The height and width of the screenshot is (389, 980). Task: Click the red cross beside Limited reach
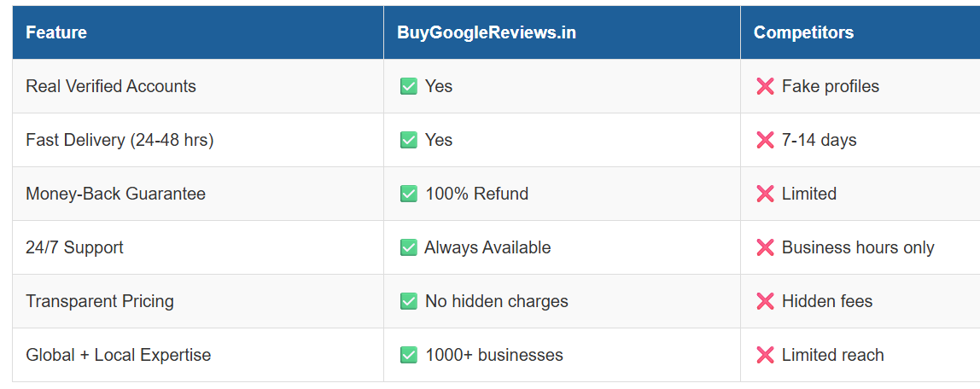click(x=765, y=355)
